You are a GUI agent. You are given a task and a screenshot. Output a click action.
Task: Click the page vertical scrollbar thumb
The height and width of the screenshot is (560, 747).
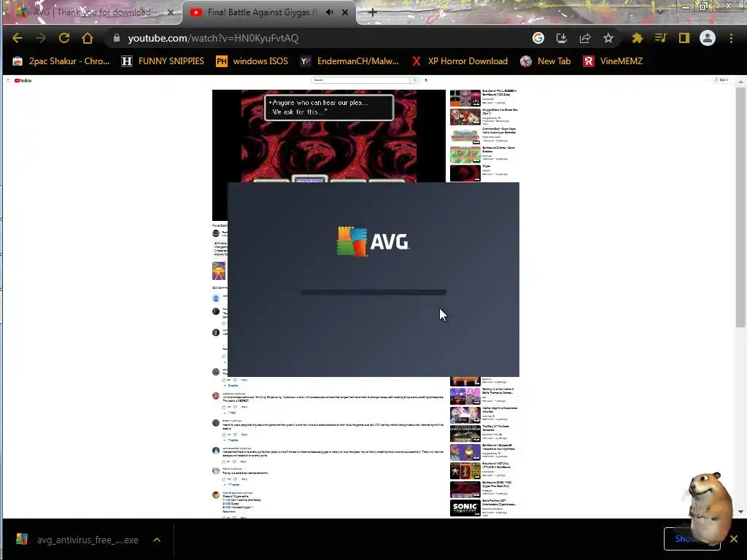740,207
